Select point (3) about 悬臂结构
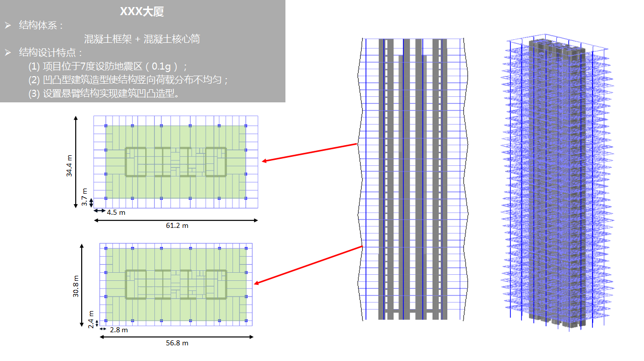 (104, 93)
